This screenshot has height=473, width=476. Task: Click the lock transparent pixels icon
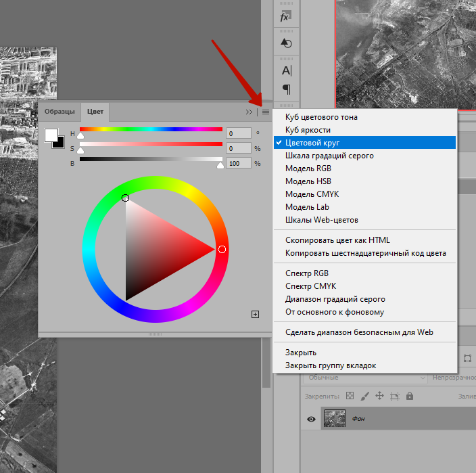click(350, 397)
